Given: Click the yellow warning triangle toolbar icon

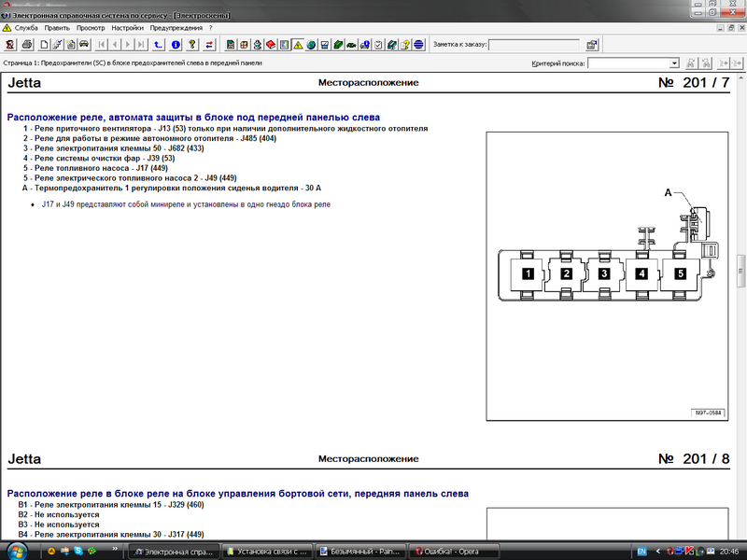Looking at the screenshot, I should (x=298, y=45).
